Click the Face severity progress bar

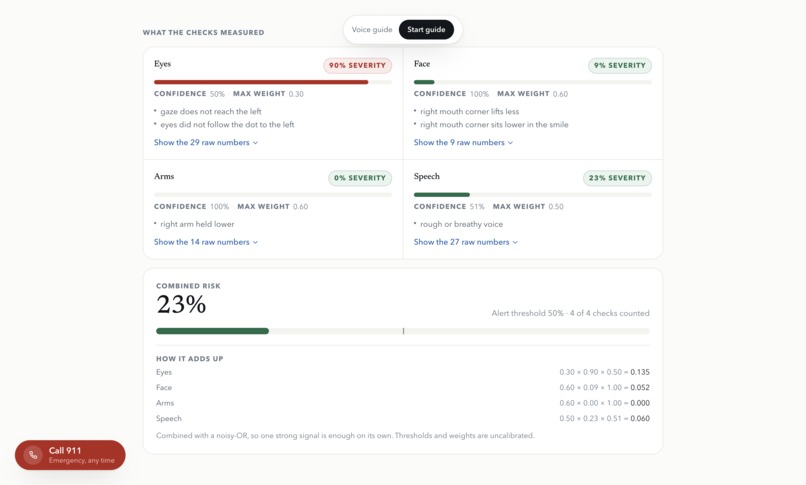(533, 82)
